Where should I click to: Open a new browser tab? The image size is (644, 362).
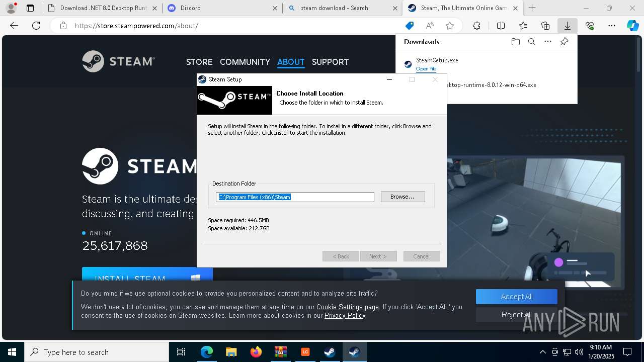pyautogui.click(x=532, y=8)
